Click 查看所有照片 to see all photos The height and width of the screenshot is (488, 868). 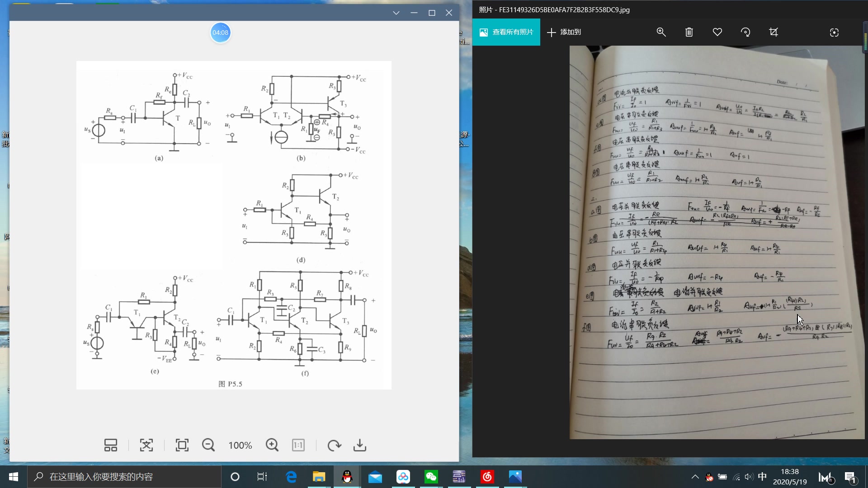[506, 32]
